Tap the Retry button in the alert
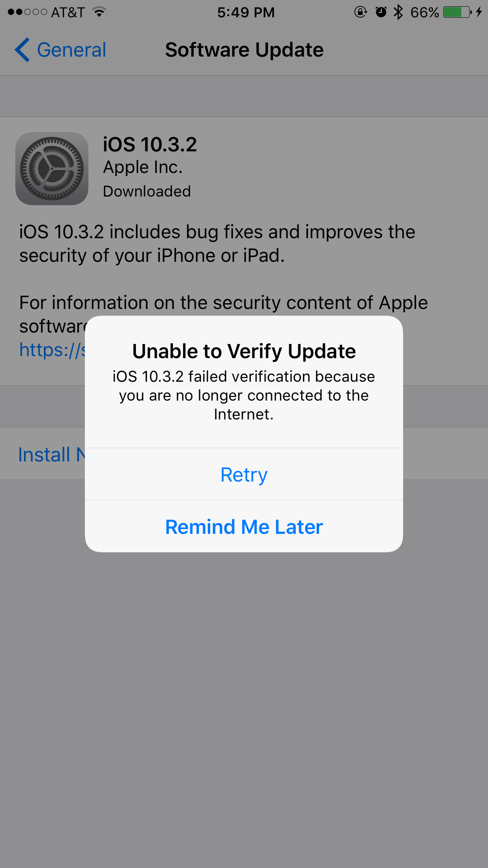This screenshot has width=488, height=868. click(244, 474)
